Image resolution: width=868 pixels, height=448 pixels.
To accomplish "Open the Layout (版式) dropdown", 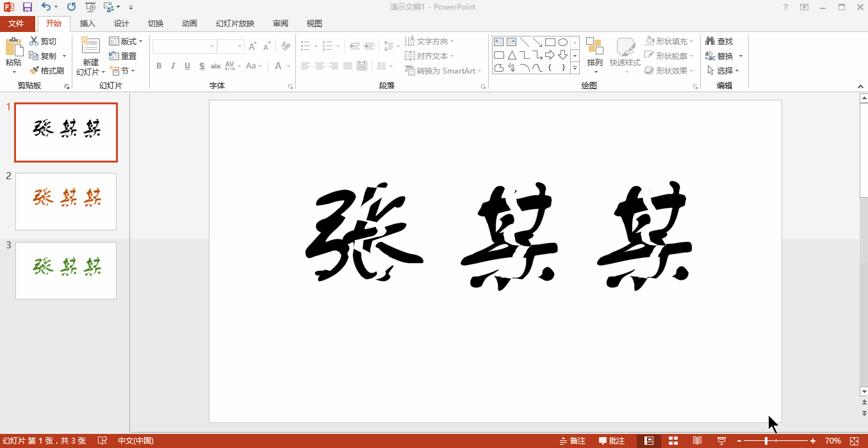I will tap(126, 41).
